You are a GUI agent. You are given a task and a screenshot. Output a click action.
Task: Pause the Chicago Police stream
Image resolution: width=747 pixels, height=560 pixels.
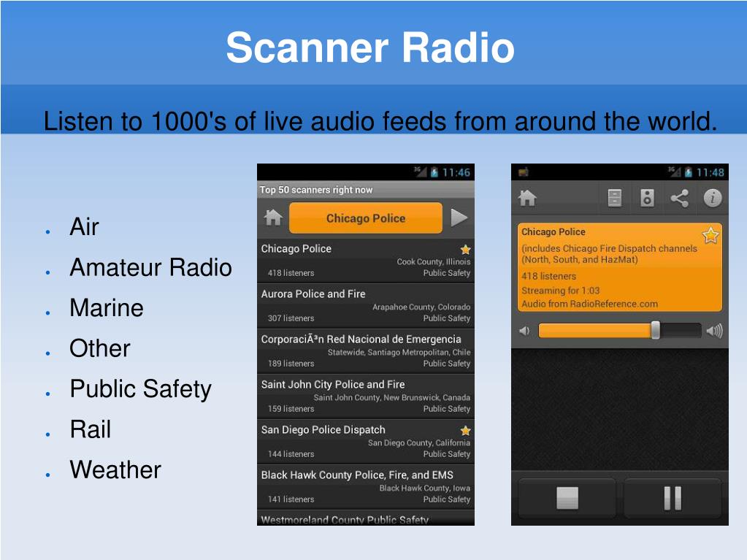[673, 498]
